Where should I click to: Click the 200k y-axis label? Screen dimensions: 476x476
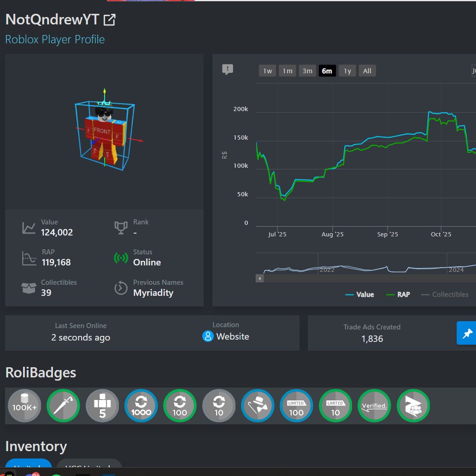tap(241, 109)
